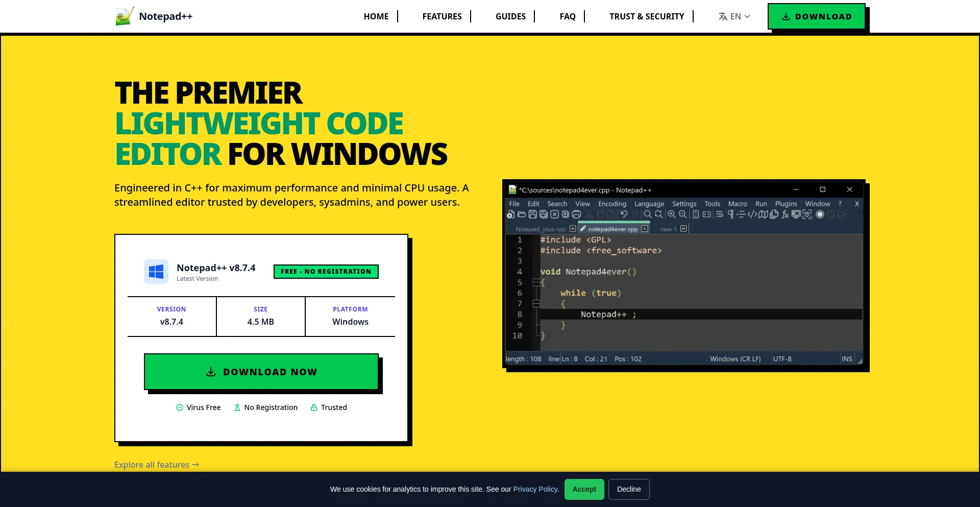Click the Undo arrow in the editor screenshot toolbar
Screen dimensions: 980x507
(x=624, y=214)
